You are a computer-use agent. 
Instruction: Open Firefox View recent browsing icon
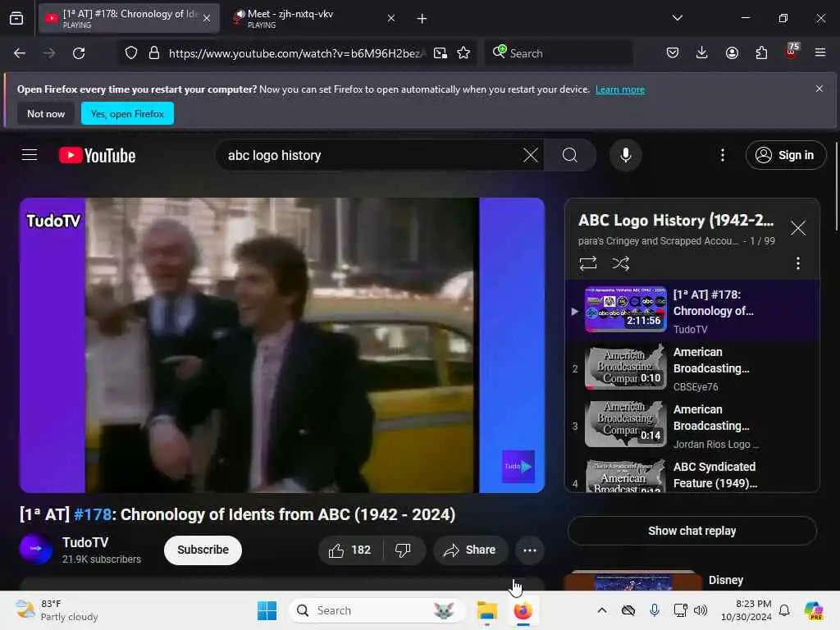(x=16, y=18)
